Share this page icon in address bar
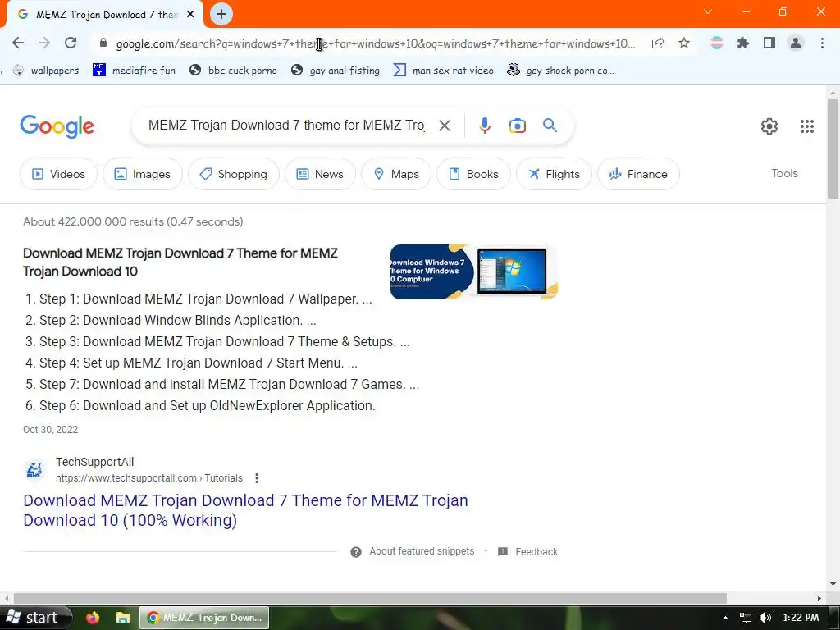840x630 pixels. (x=658, y=43)
